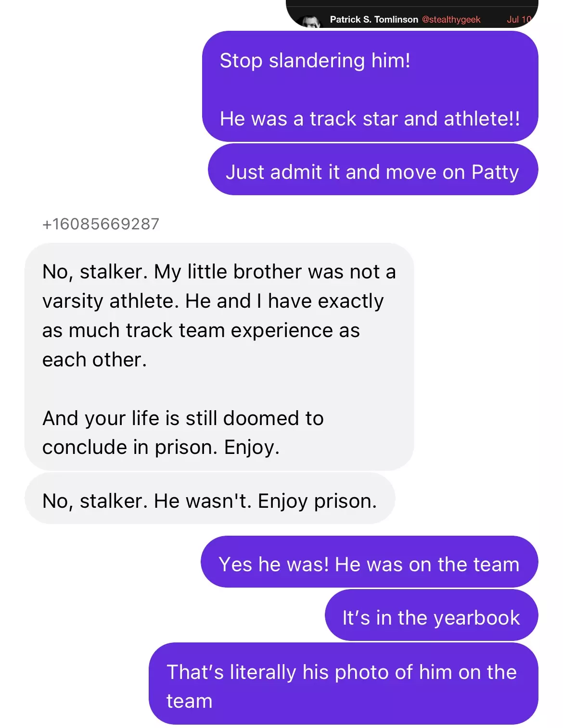Viewport: 563px width, 728px height.
Task: Tap the 'Stop slandering him!' line
Action: (315, 61)
